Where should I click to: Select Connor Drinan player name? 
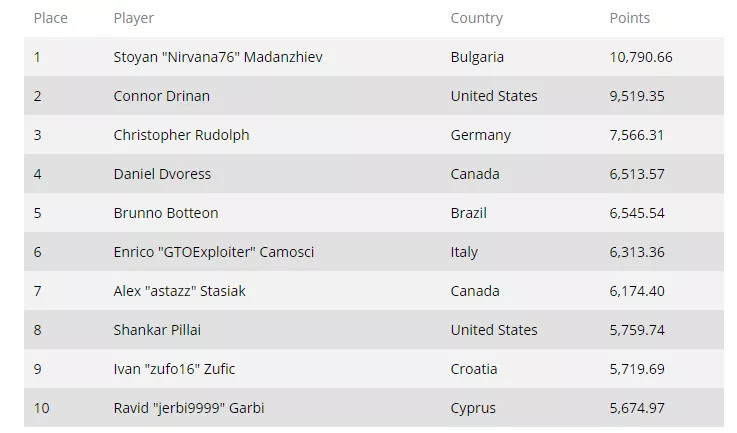pyautogui.click(x=162, y=96)
